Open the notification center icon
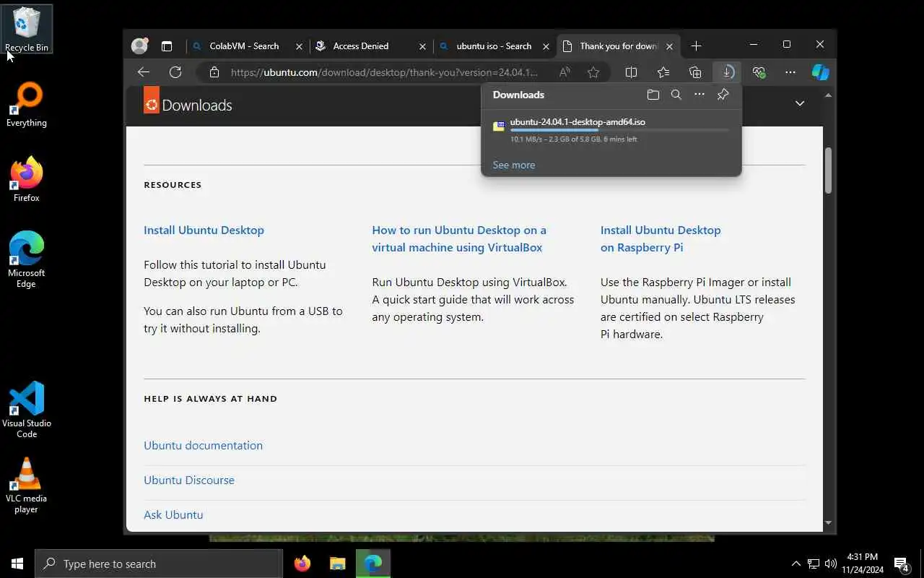924x578 pixels. coord(902,564)
